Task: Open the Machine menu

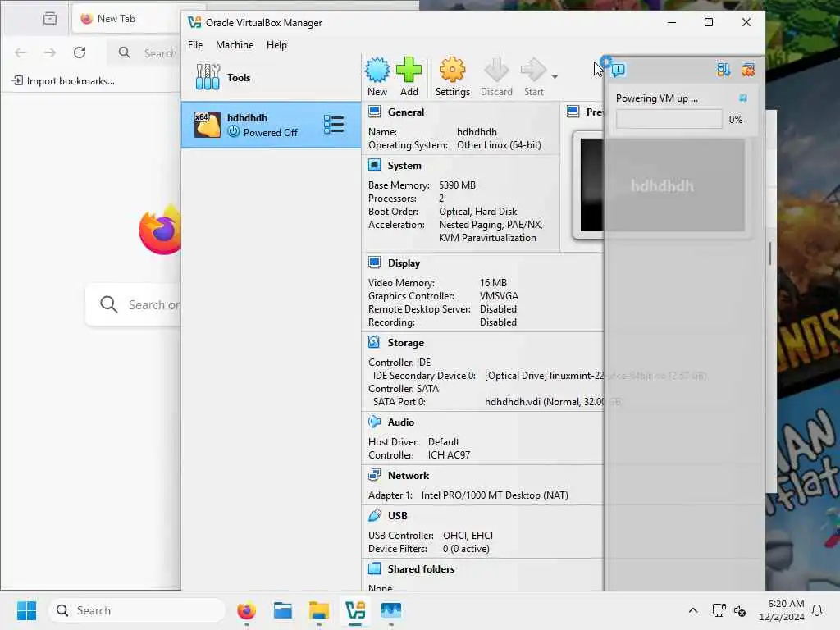Action: coord(235,45)
